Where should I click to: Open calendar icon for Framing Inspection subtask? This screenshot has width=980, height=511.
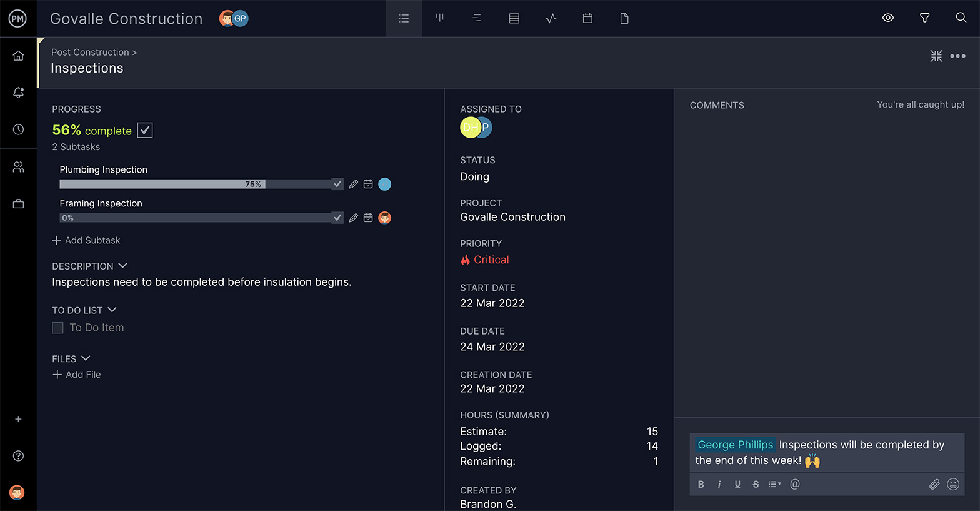coord(368,218)
